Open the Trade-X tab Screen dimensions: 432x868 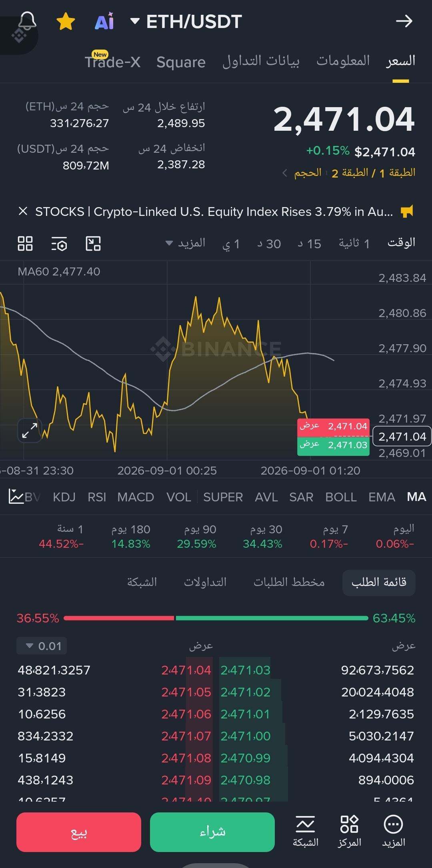[x=112, y=61]
